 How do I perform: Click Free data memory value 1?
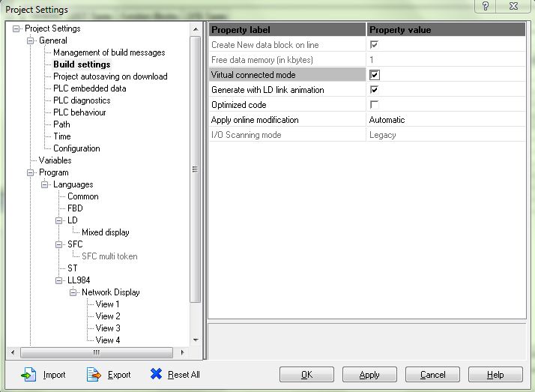tap(372, 60)
